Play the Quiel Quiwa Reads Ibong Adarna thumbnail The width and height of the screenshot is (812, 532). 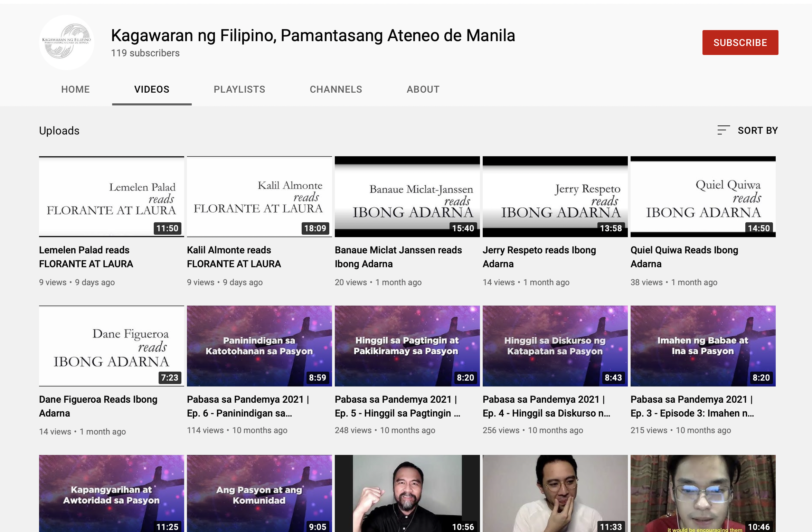(x=702, y=196)
